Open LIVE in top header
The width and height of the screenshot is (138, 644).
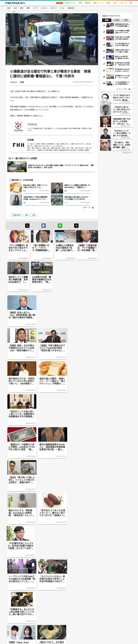point(115,3)
